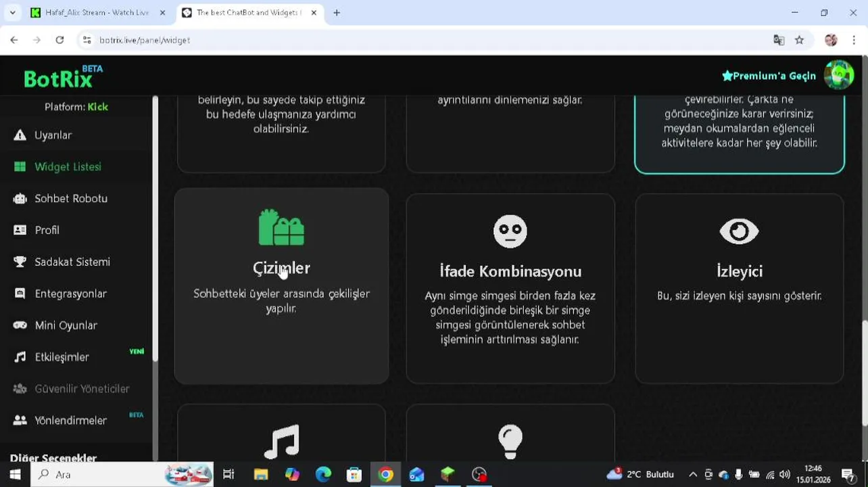Click the Widget Listesi grid icon
The image size is (868, 487).
[20, 167]
